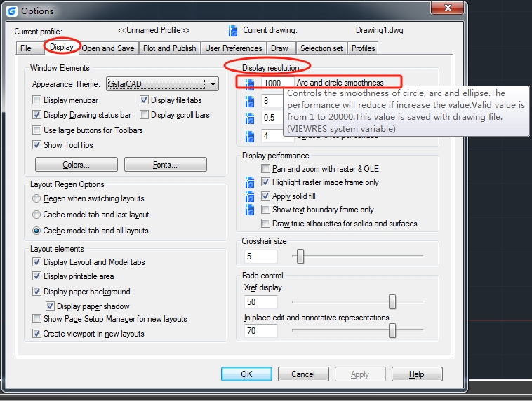The width and height of the screenshot is (532, 401).
Task: Toggle Pan and zoom with raster & OLE
Action: [266, 169]
